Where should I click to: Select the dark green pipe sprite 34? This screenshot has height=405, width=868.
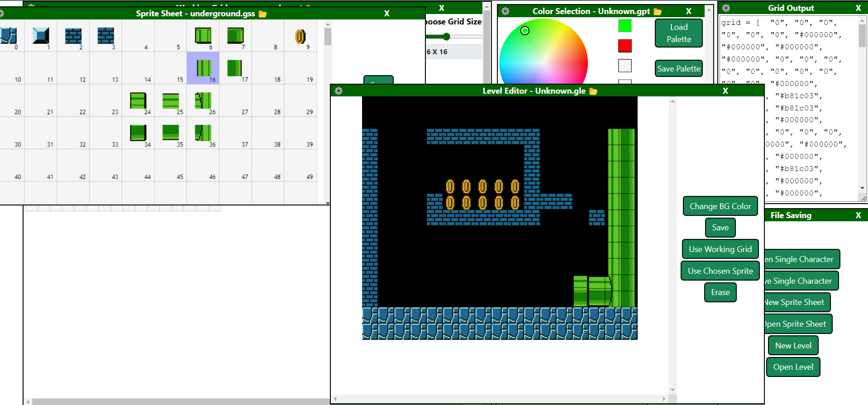point(138,133)
